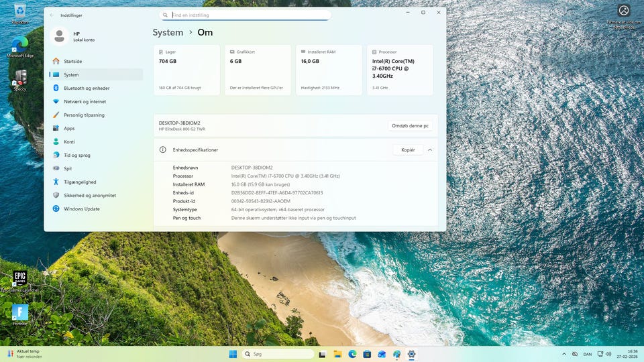Open the Lager 704 GB storage card
Screen dimensions: 644x362
point(186,70)
